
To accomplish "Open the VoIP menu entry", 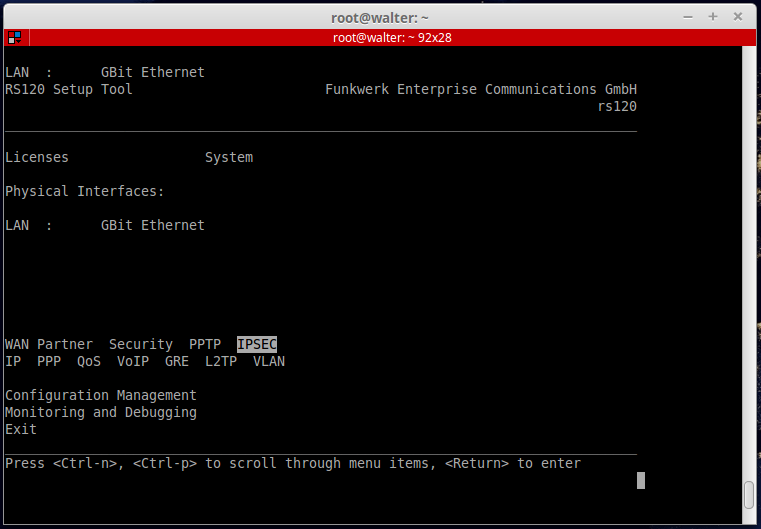I will coord(133,361).
